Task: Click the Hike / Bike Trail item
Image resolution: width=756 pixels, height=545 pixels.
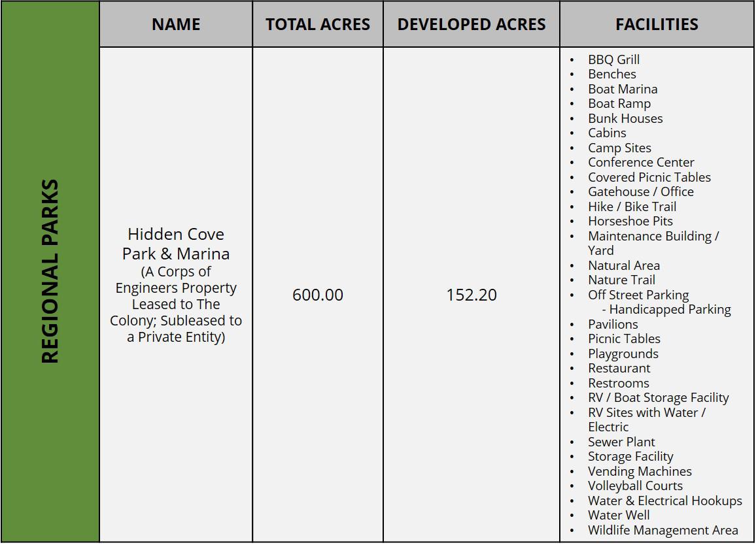Action: pos(632,206)
